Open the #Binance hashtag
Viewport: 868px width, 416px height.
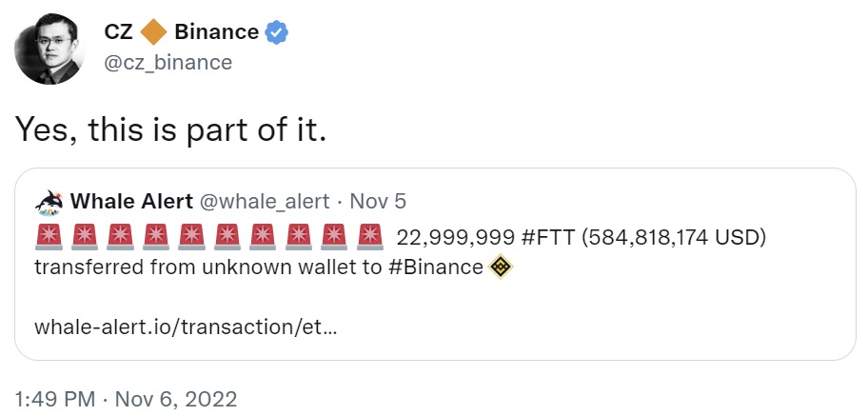coord(436,267)
